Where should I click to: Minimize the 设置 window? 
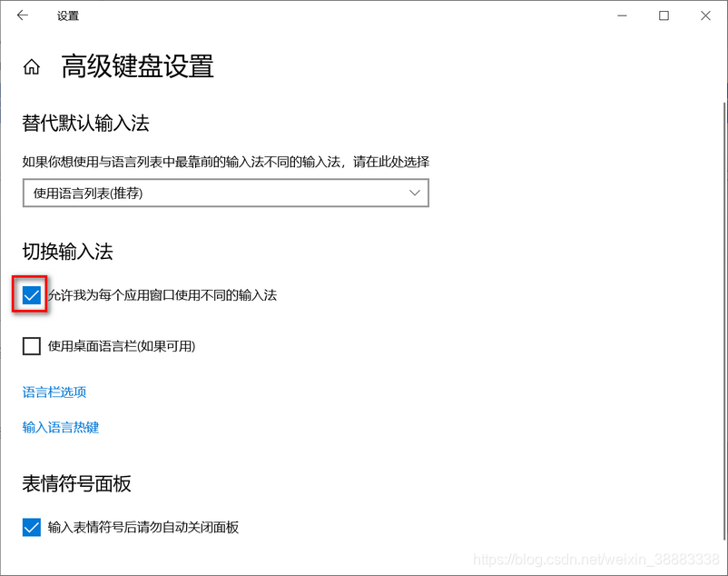point(622,15)
